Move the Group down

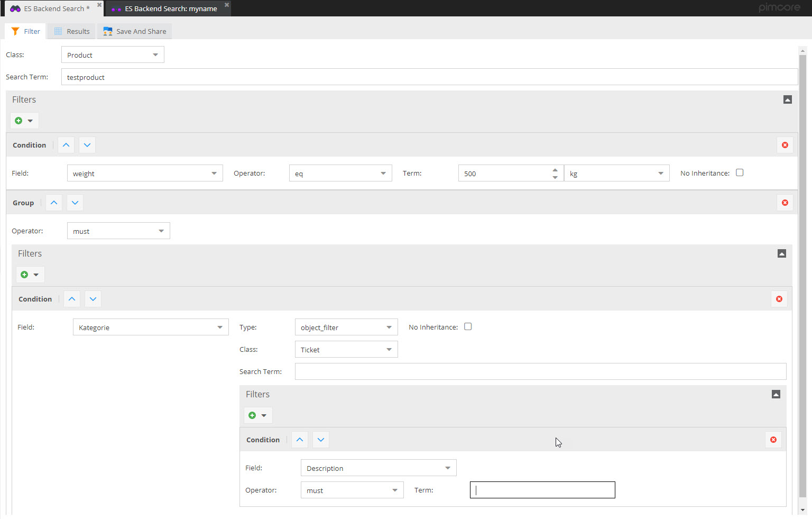(75, 203)
